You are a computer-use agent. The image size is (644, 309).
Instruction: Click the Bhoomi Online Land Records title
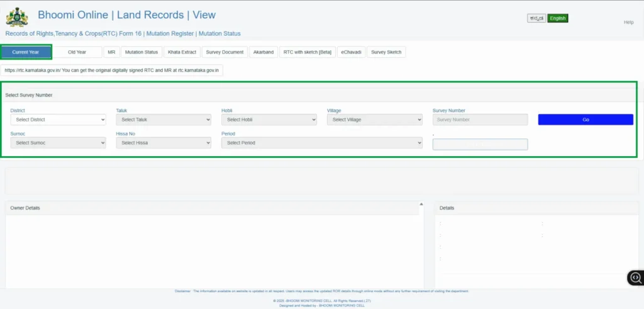click(x=126, y=15)
